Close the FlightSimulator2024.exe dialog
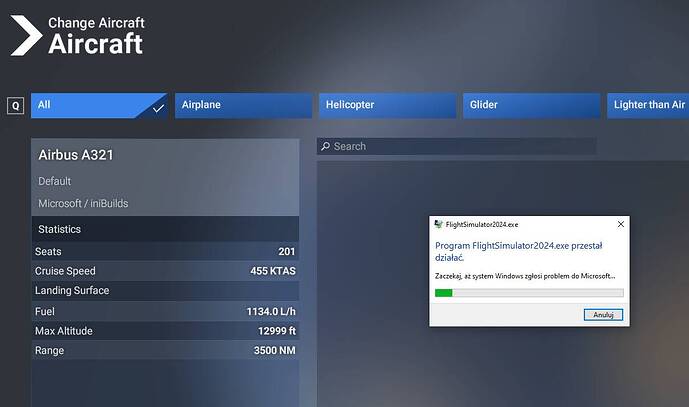The image size is (689, 407). (620, 224)
